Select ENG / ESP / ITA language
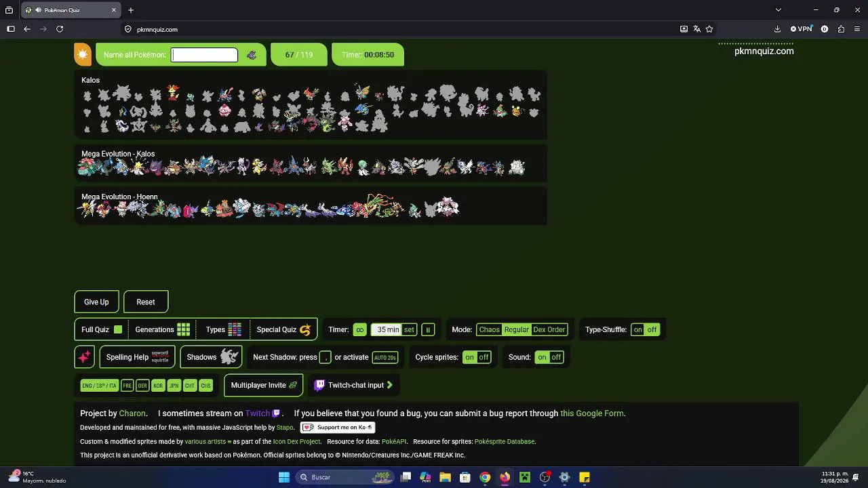The image size is (868, 488). tap(99, 386)
